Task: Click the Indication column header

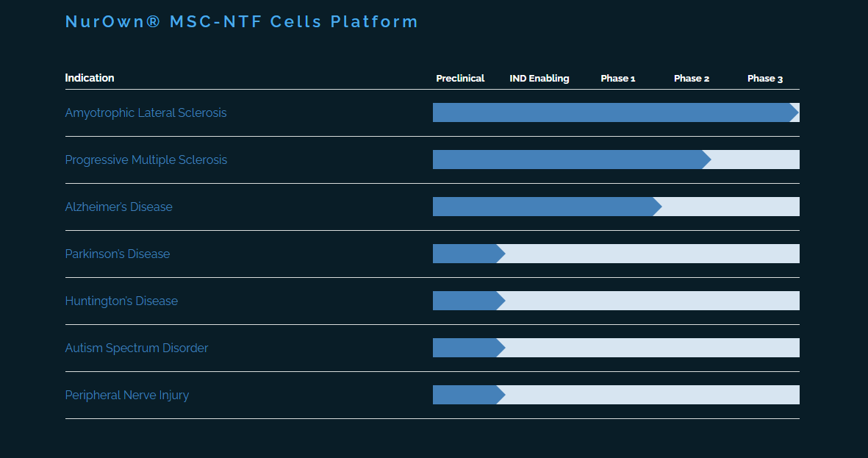Action: 90,78
